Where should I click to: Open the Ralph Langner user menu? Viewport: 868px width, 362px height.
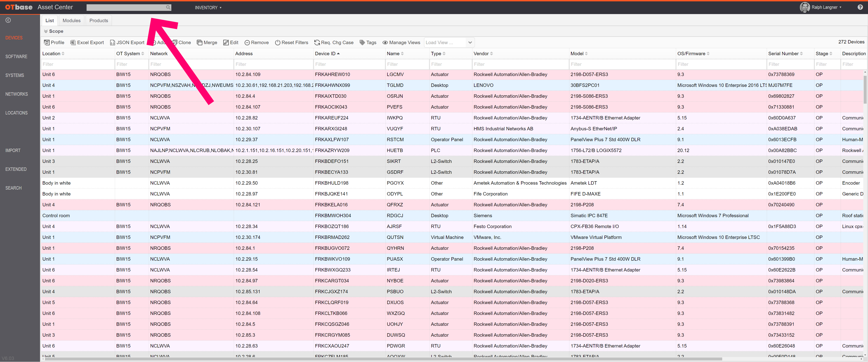(827, 7)
